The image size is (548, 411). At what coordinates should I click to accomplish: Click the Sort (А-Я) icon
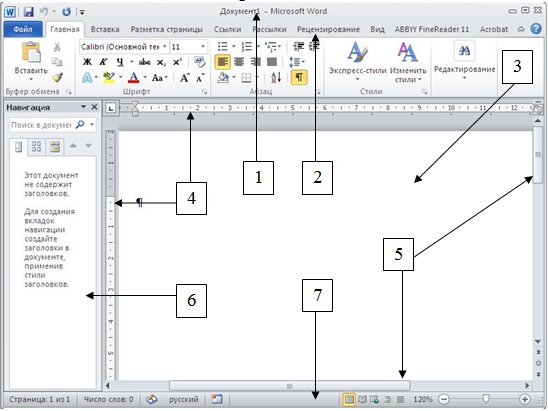(x=276, y=77)
